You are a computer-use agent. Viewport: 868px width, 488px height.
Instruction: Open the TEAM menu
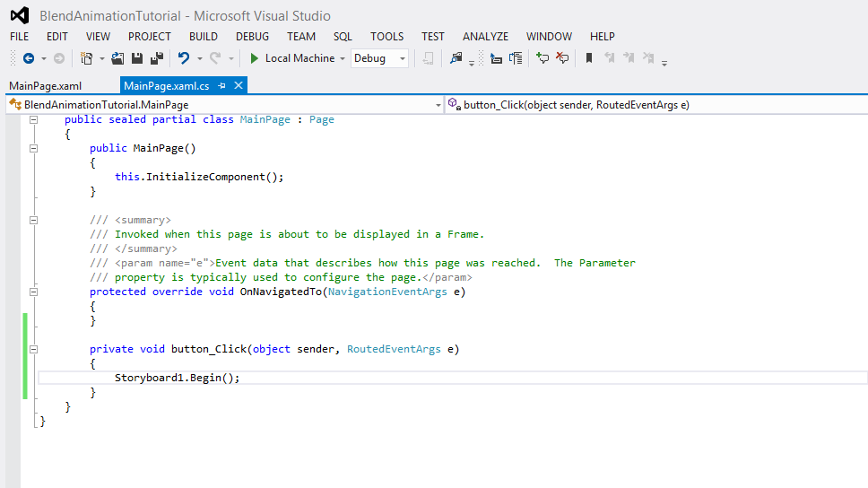pyautogui.click(x=301, y=37)
